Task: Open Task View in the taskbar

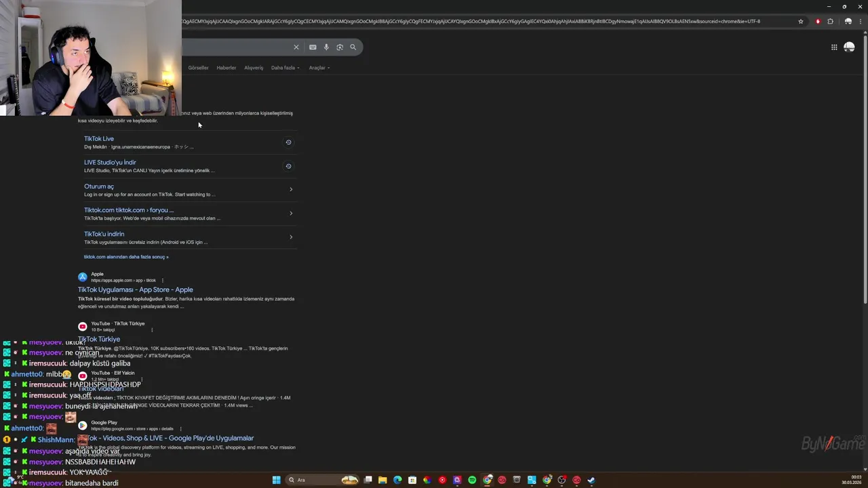Action: click(368, 480)
